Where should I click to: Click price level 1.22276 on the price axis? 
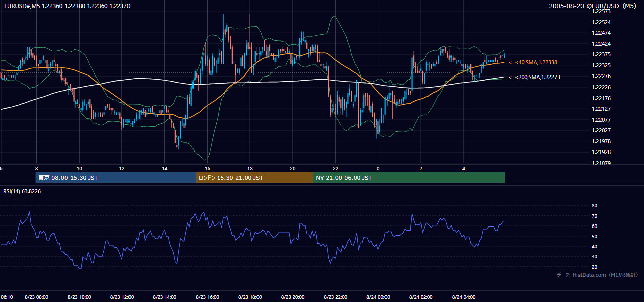[602, 76]
